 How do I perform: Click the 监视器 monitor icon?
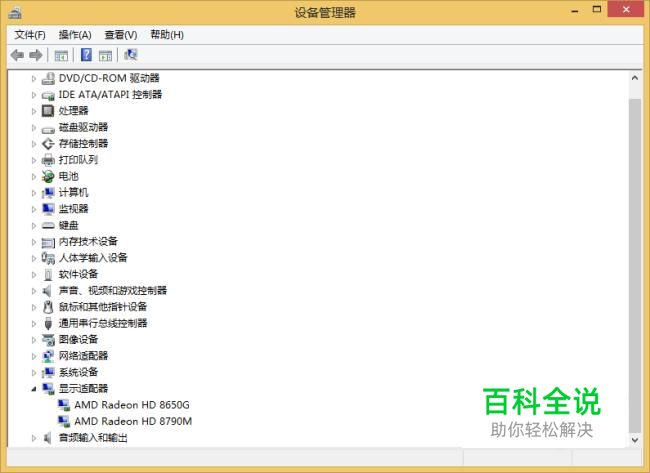tap(48, 209)
